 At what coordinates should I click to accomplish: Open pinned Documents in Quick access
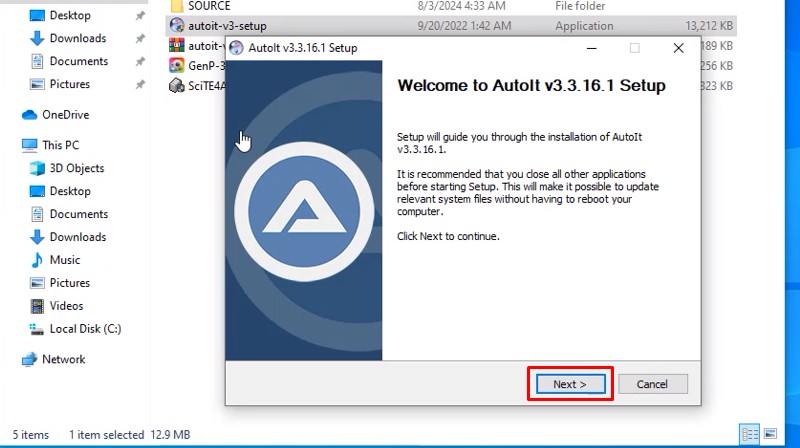(78, 61)
